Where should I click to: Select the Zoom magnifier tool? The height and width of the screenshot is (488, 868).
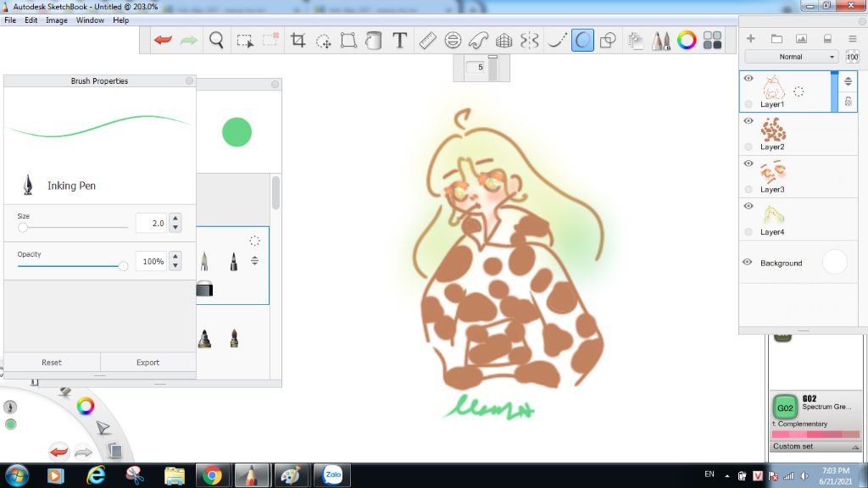pyautogui.click(x=216, y=40)
